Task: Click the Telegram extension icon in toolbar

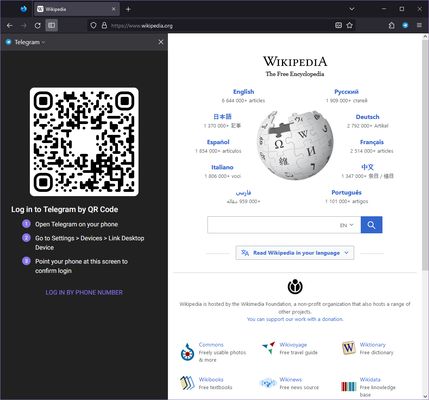Action: 405,25
